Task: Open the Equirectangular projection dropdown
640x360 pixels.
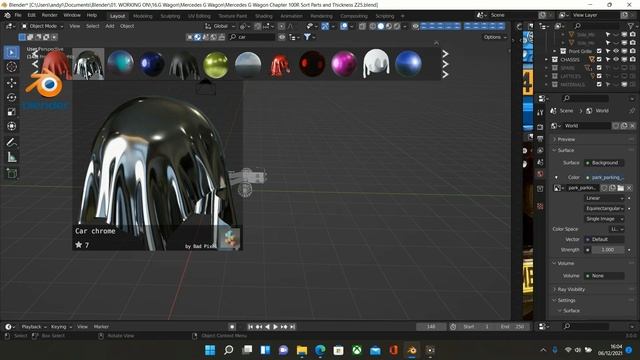Action: (604, 208)
